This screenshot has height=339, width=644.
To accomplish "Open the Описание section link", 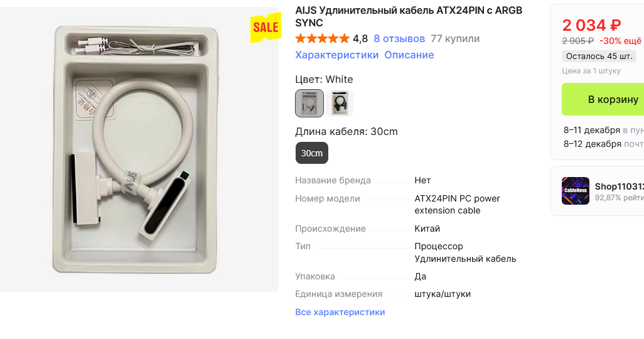I will coord(409,55).
